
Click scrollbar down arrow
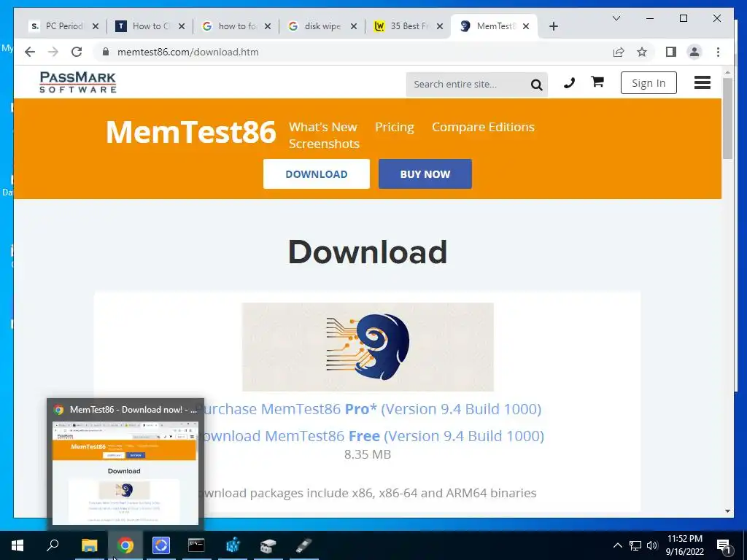(x=727, y=511)
